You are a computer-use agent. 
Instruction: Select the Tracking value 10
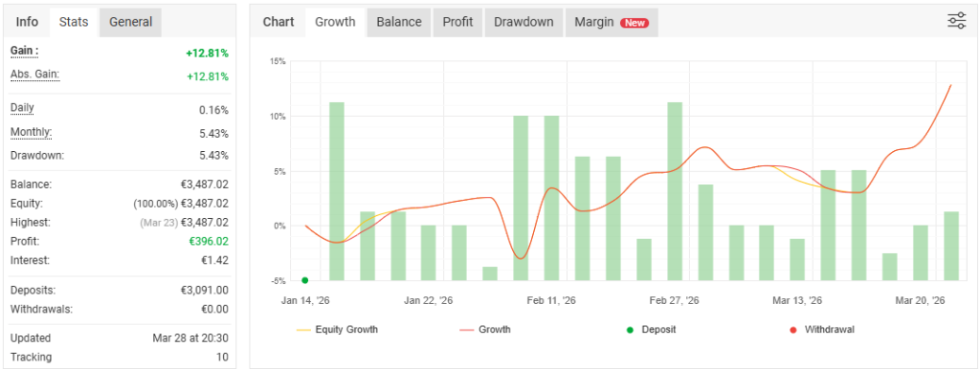[222, 358]
